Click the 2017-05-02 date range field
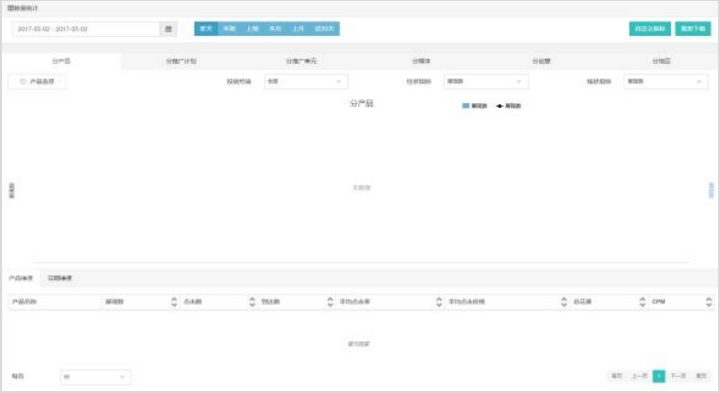Viewport: 720px width, 393px height. pos(86,29)
